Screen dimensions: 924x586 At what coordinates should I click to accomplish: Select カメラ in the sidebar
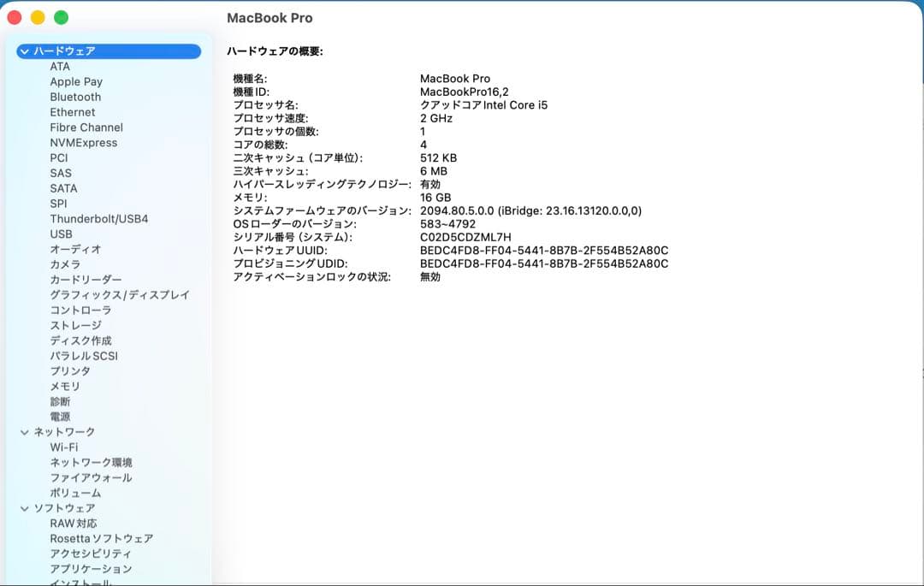65,265
